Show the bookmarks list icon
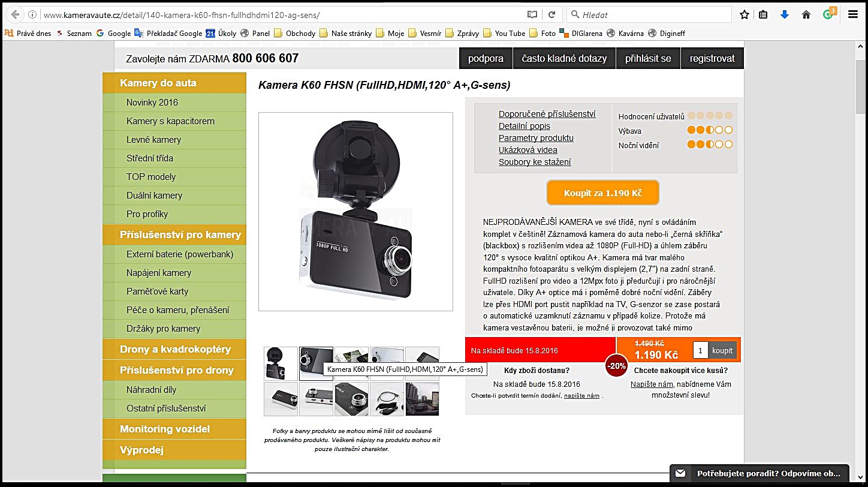The width and height of the screenshot is (868, 487). pos(763,14)
